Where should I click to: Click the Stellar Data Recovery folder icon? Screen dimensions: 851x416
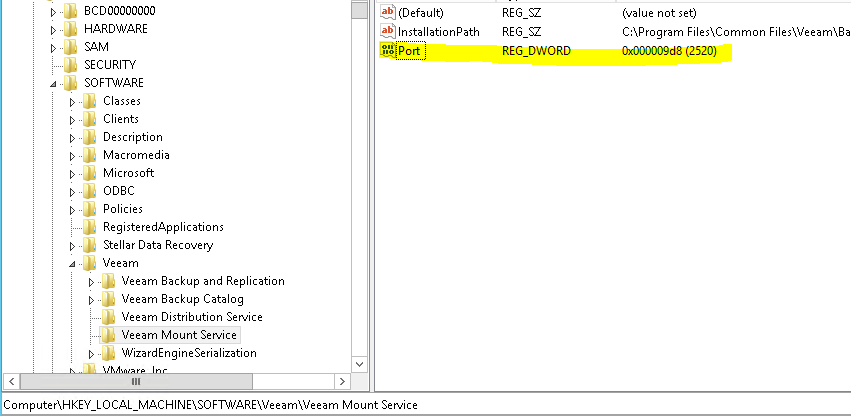click(90, 245)
